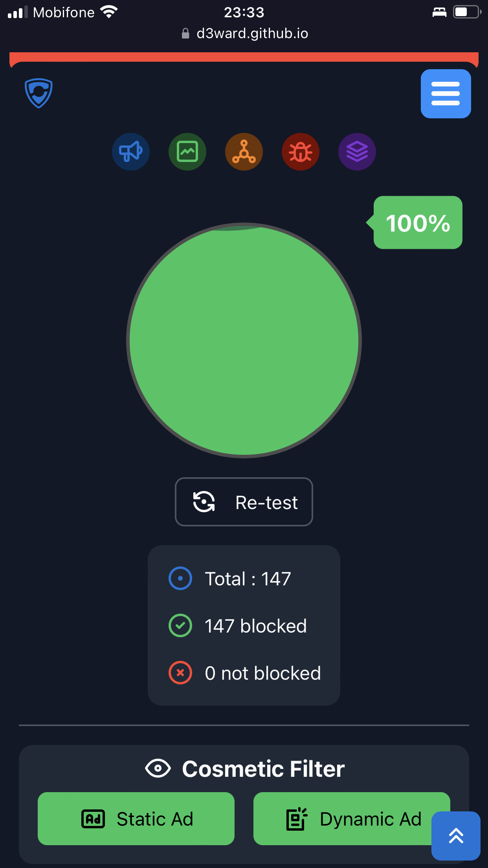Click the green progress circle chart
488x868 pixels.
pos(244,342)
